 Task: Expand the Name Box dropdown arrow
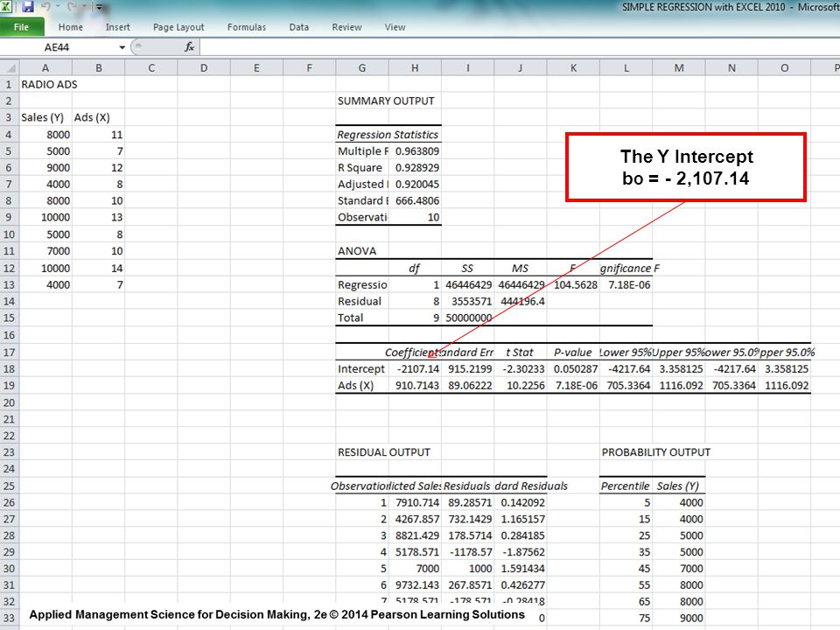[122, 47]
